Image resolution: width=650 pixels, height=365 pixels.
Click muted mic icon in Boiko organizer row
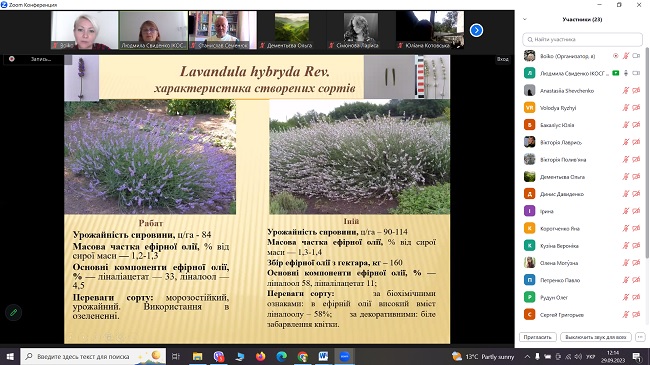point(626,56)
